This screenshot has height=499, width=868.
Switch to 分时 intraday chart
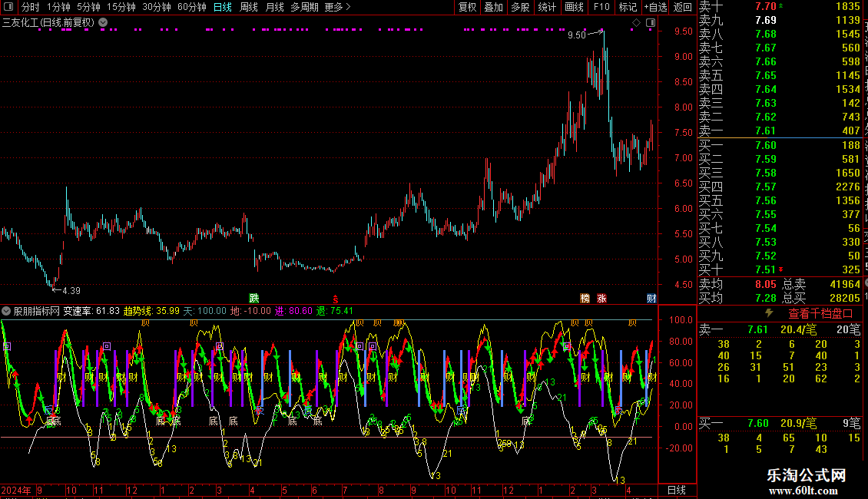(31, 7)
